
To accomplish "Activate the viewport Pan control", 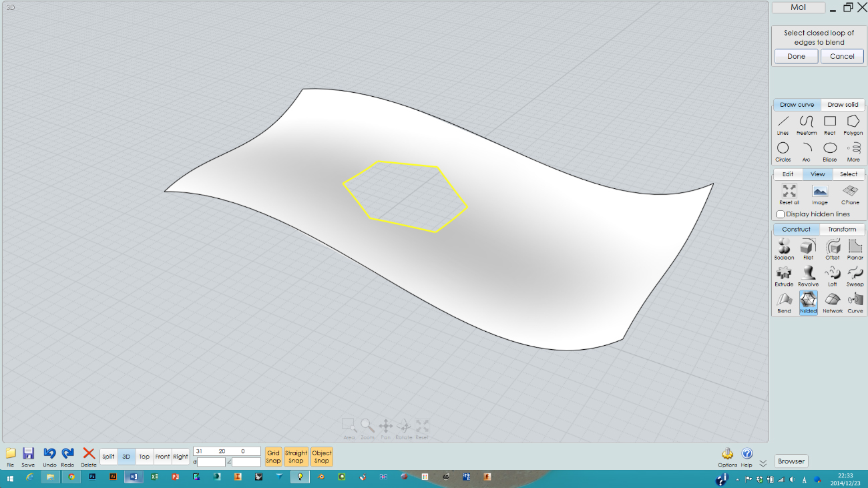I will (x=385, y=429).
